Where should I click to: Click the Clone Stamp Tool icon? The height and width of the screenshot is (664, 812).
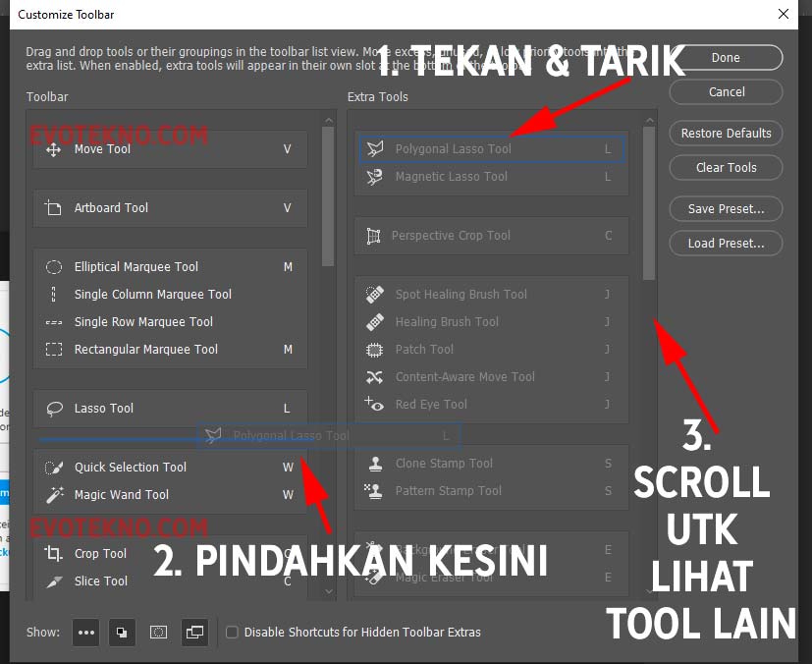pyautogui.click(x=374, y=464)
